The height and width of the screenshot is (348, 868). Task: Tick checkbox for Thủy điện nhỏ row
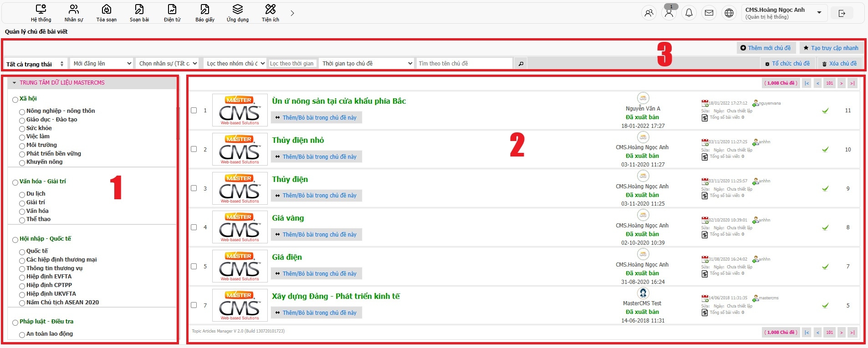(194, 149)
